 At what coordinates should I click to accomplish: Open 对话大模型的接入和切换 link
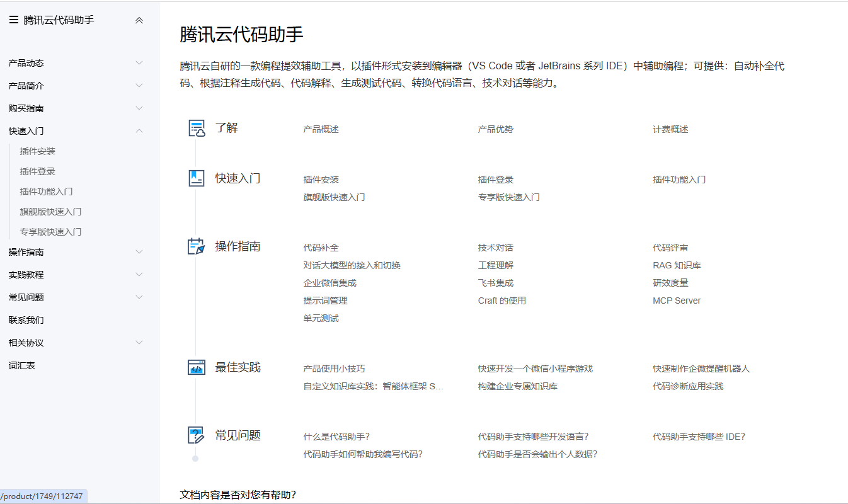[x=352, y=265]
